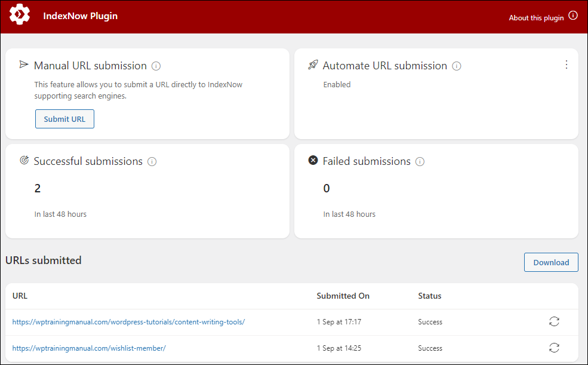The width and height of the screenshot is (588, 365).
Task: Open the About this plugin info icon
Action: tap(572, 16)
